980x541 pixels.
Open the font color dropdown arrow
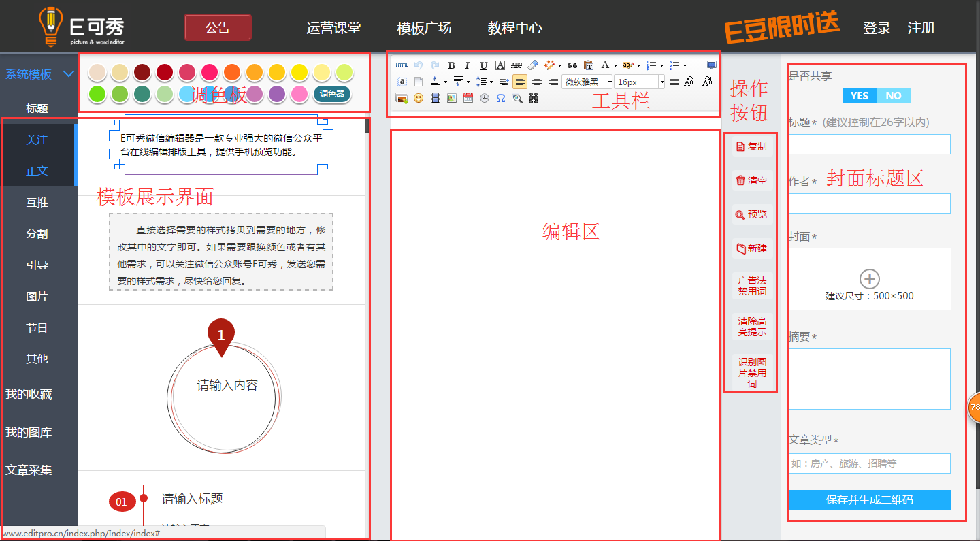[x=615, y=65]
